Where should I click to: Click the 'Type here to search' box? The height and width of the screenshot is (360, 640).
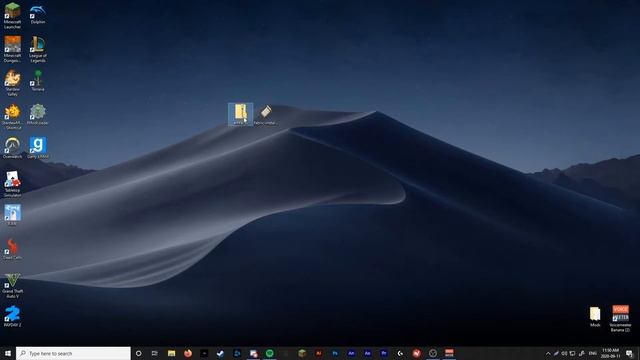click(73, 353)
